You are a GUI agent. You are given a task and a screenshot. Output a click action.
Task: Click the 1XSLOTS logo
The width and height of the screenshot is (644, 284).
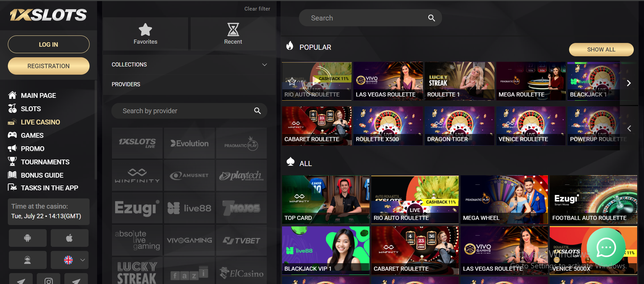point(48,15)
